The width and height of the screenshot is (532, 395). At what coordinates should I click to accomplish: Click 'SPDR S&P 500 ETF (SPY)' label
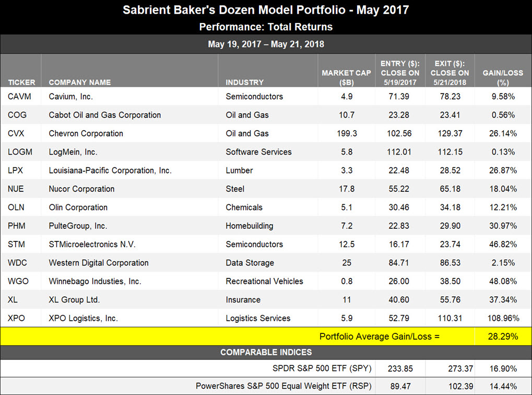(322, 368)
